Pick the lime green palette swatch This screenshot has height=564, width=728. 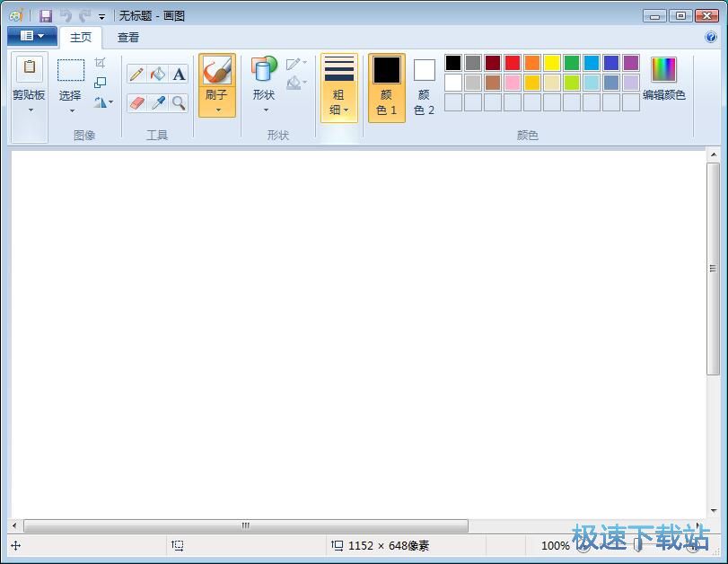tap(572, 83)
